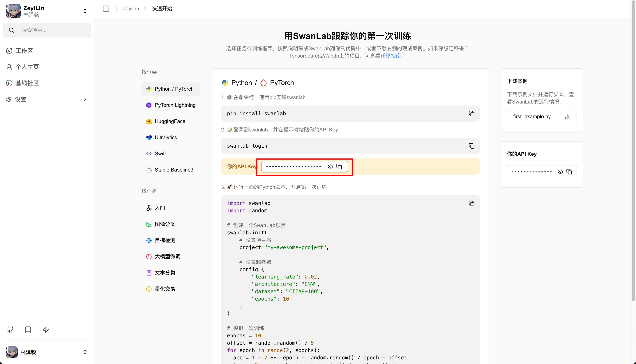Select the 大模型微调 task item
The image size is (636, 364).
click(x=167, y=256)
